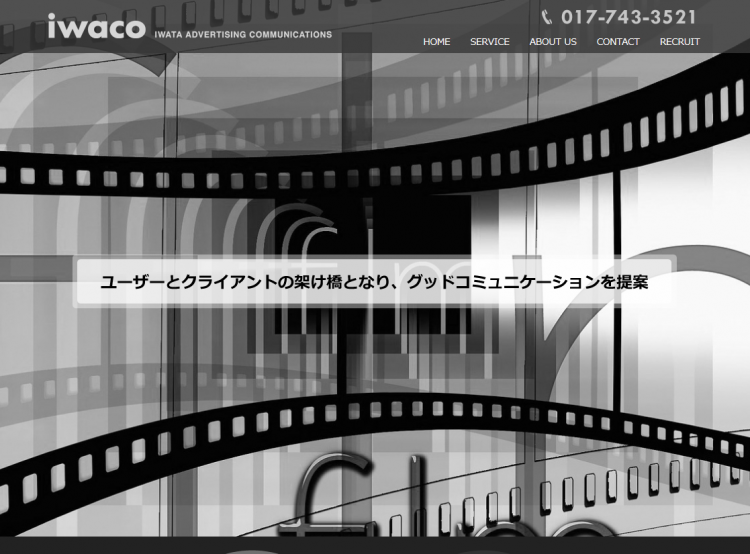Viewport: 750px width, 554px height.
Task: Visit the RECRUIT page
Action: tap(679, 42)
